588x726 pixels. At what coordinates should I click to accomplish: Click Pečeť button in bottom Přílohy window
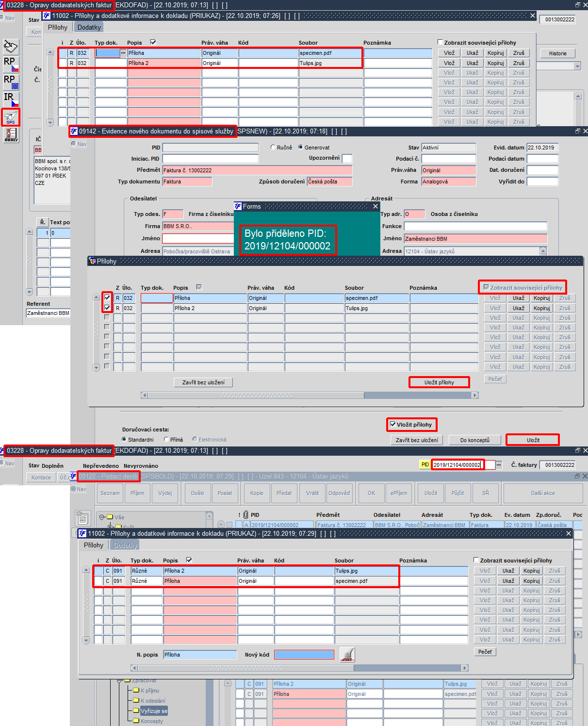(485, 652)
